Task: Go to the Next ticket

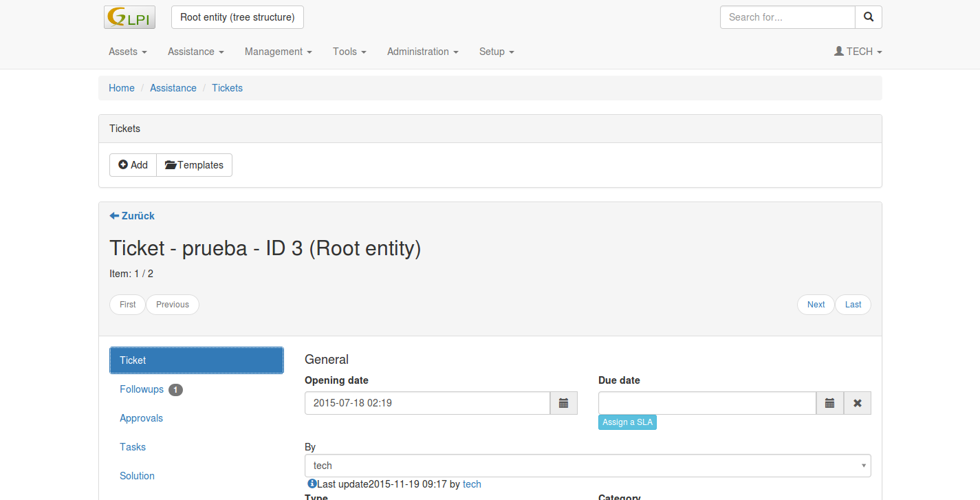Action: [x=816, y=305]
